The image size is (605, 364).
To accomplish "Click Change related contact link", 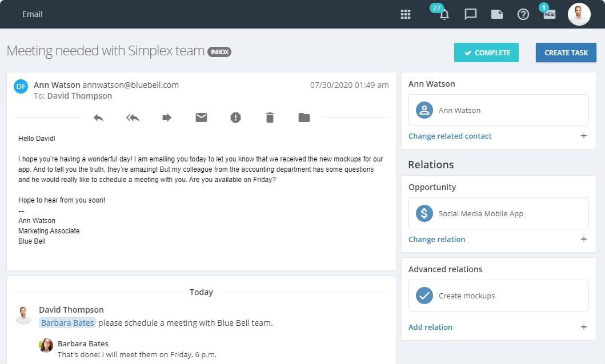I will click(450, 136).
